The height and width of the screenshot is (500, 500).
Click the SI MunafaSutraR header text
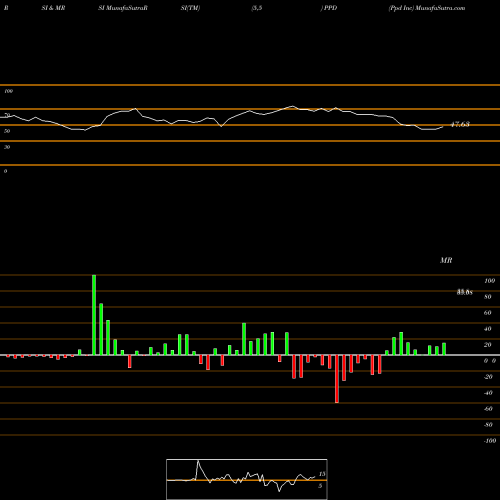tap(123, 8)
